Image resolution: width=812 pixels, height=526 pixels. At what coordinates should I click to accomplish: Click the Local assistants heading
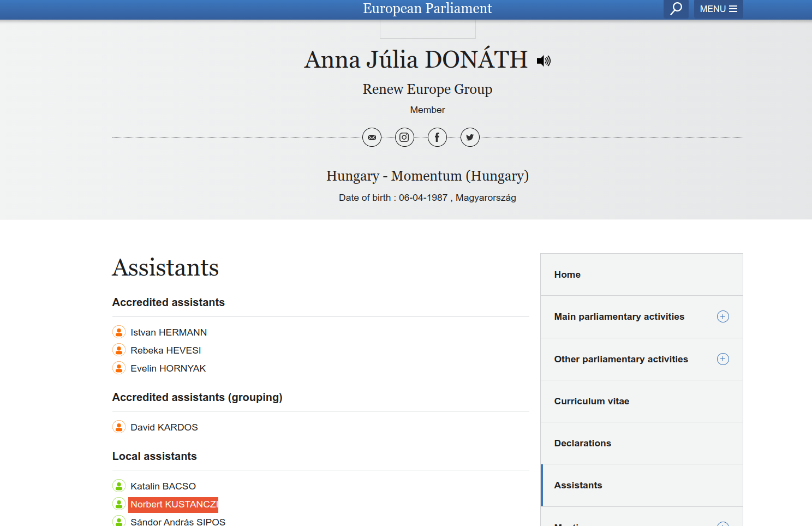[154, 456]
